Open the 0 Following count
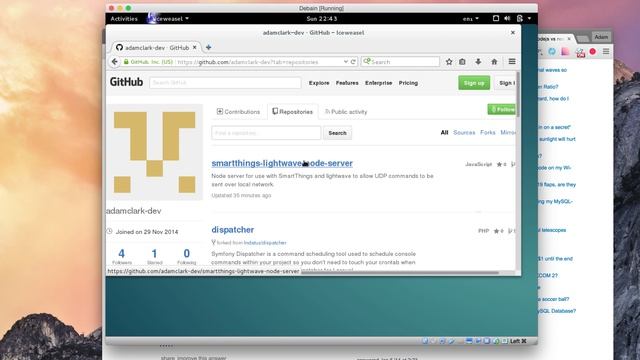 pos(187,257)
